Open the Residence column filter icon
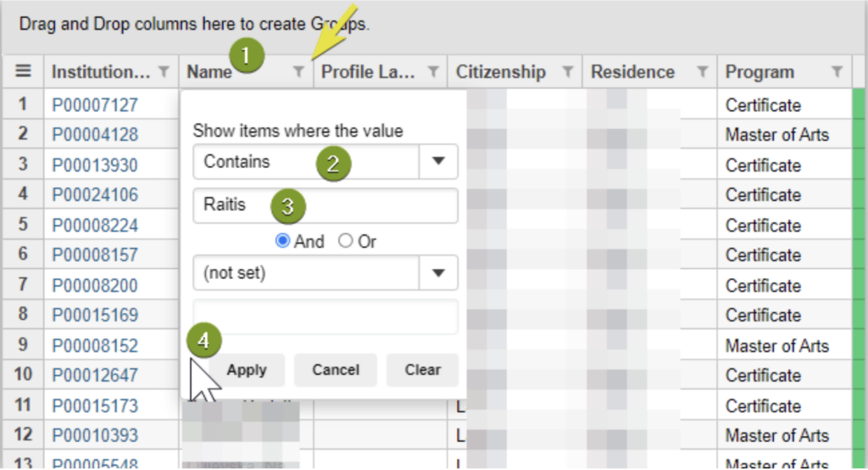The width and height of the screenshot is (868, 470). pyautogui.click(x=703, y=71)
